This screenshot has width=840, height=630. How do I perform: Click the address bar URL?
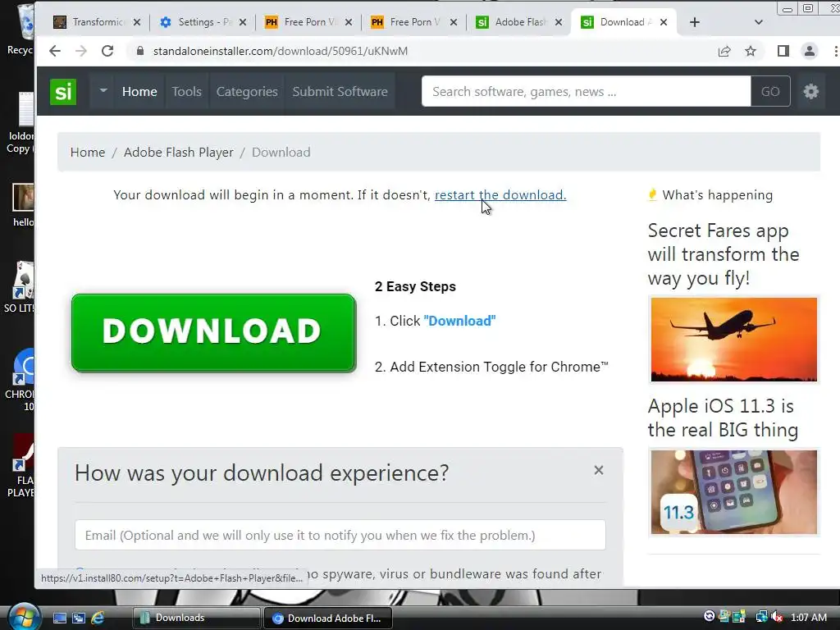[281, 51]
